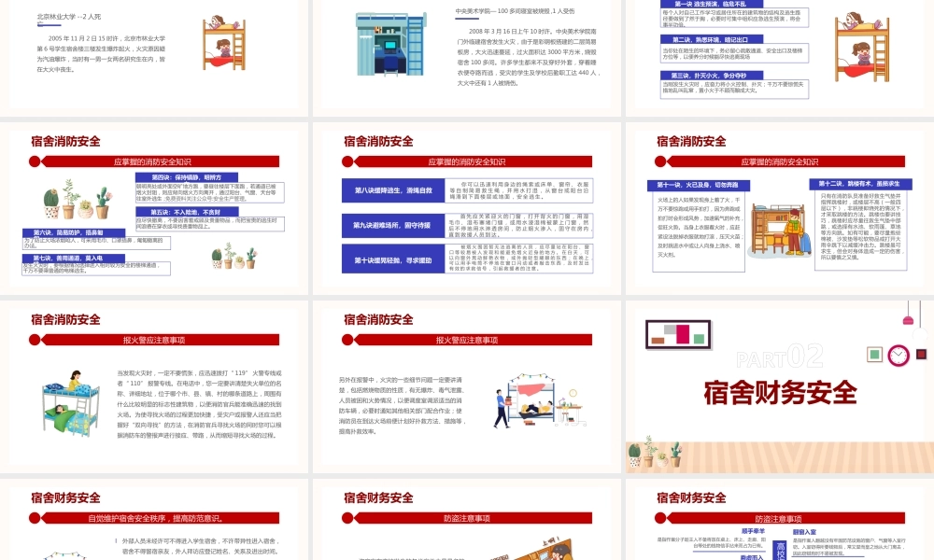Screen dimensions: 934x560
Task: Click the 报火警应注意事项 banner on the bunk bed slide
Action: 154,340
